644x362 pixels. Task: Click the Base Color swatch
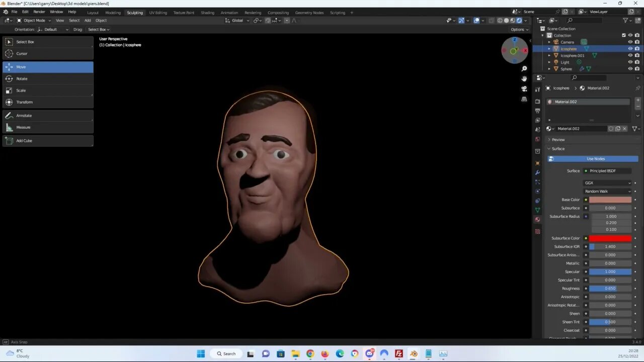(610, 200)
